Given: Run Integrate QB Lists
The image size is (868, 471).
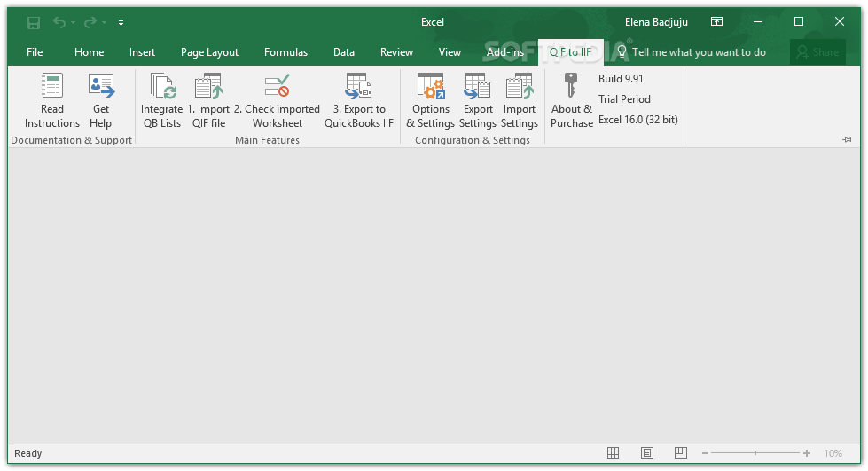Looking at the screenshot, I should (161, 101).
